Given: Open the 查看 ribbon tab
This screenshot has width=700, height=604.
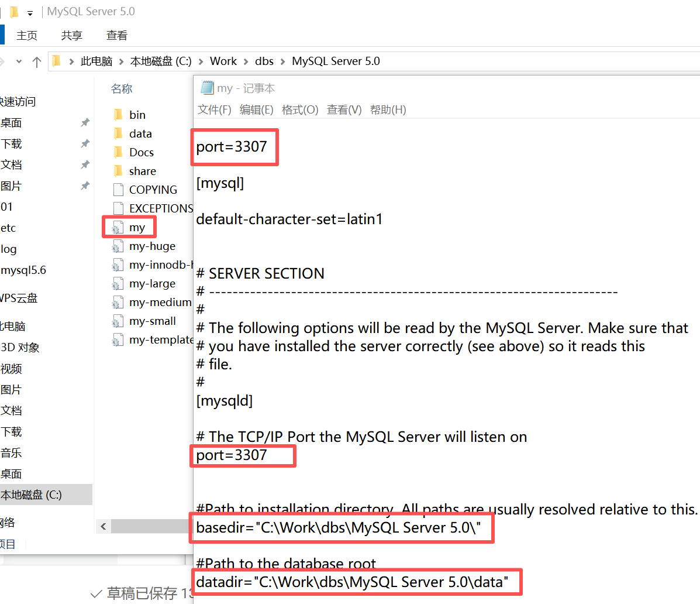Looking at the screenshot, I should (117, 35).
